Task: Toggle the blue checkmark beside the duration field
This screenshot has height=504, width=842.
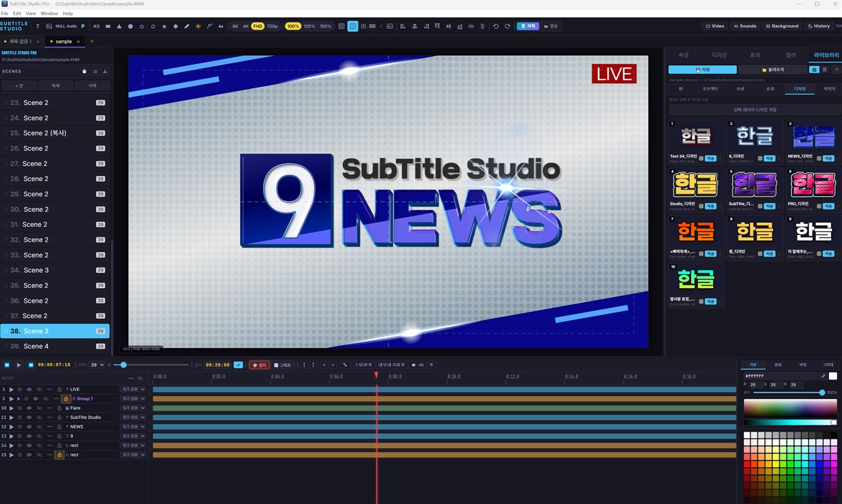Action: [x=238, y=365]
